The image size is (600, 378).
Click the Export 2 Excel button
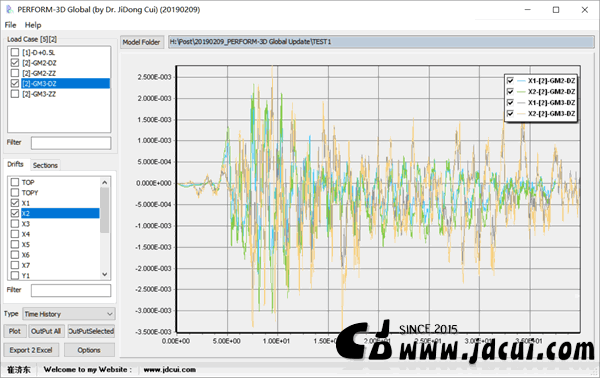coord(31,350)
